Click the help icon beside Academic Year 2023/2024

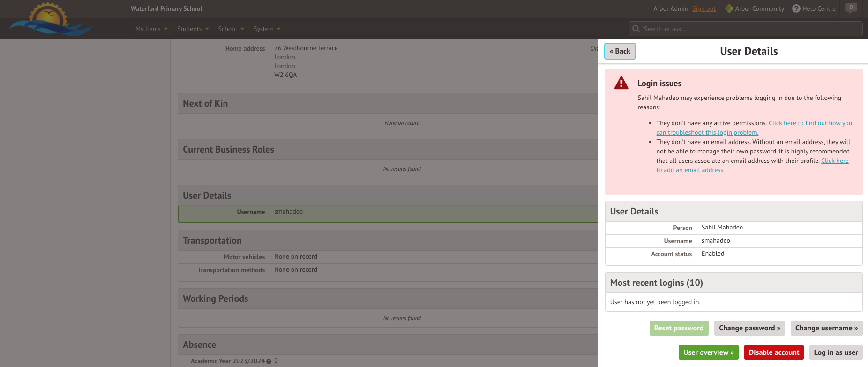[269, 361]
